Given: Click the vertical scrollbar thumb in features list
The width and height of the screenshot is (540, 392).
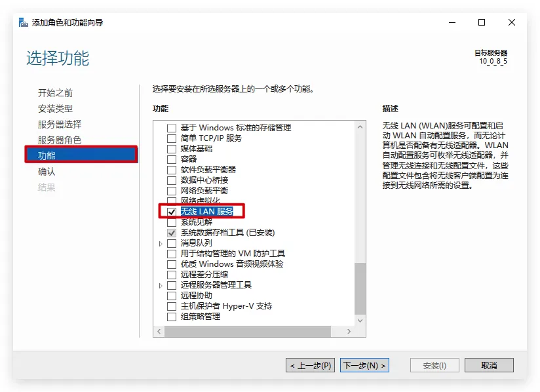Looking at the screenshot, I should coord(360,288).
